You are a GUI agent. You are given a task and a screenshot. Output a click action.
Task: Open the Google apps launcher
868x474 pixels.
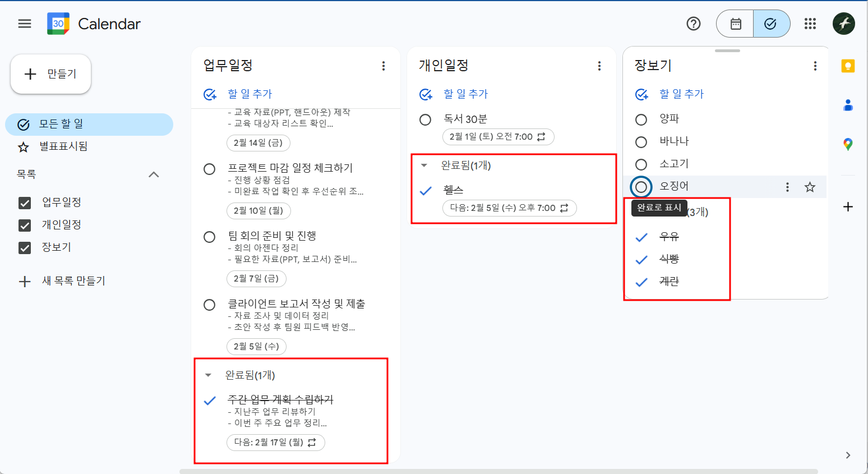(x=810, y=24)
